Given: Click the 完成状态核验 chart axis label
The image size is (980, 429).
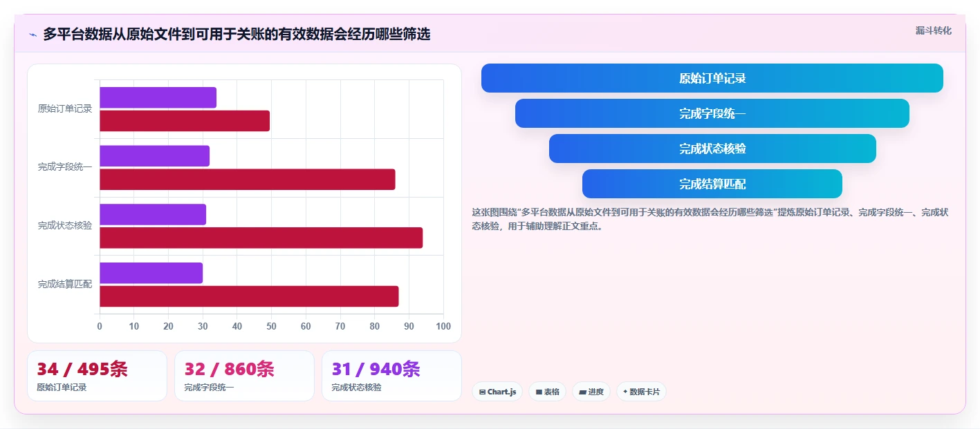Looking at the screenshot, I should (x=65, y=226).
